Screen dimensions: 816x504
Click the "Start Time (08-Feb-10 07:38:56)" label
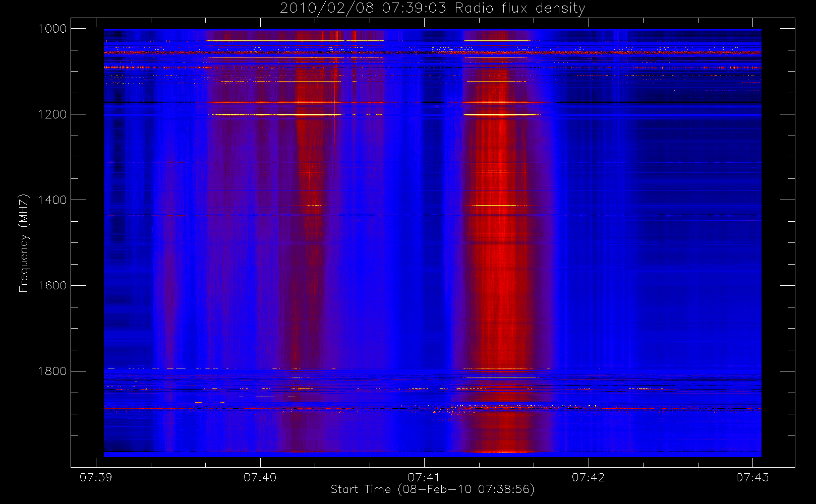pos(432,489)
